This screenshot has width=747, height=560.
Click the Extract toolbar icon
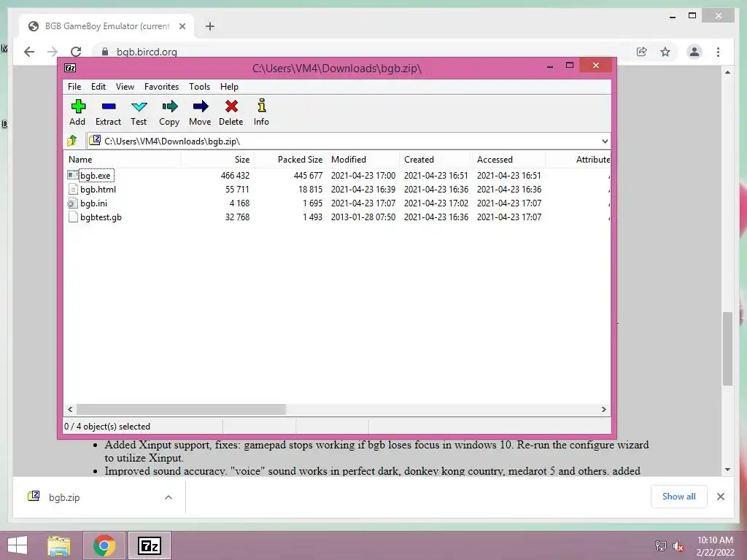[109, 106]
